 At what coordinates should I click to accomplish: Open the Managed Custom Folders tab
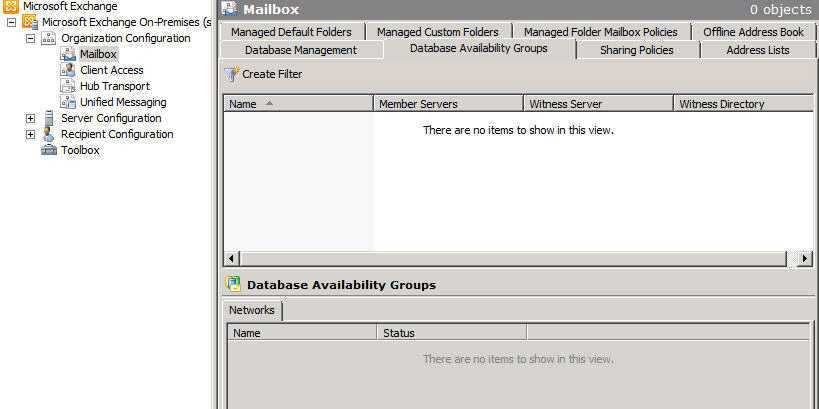(x=438, y=32)
